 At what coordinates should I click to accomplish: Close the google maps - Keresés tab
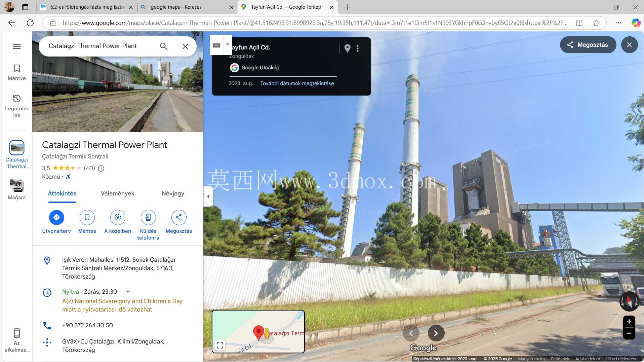point(231,7)
